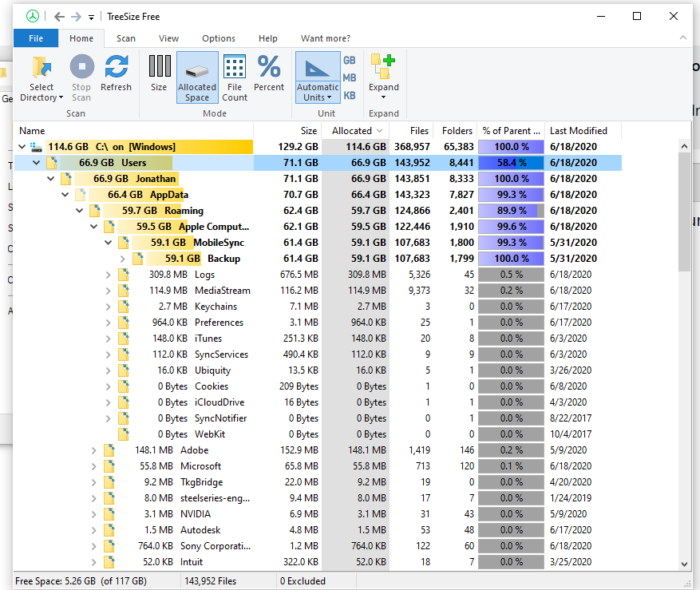The image size is (700, 590).
Task: Set unit to KB
Action: click(349, 96)
